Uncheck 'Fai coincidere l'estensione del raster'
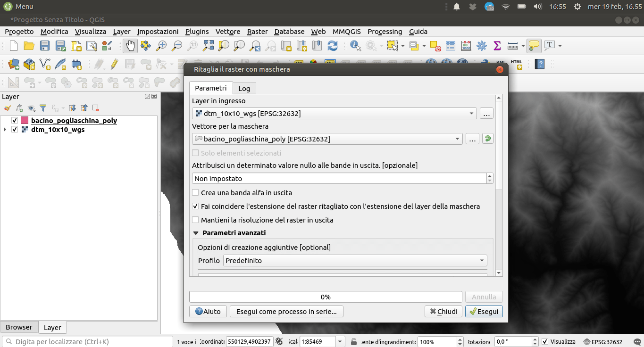The height and width of the screenshot is (347, 644). pyautogui.click(x=195, y=207)
